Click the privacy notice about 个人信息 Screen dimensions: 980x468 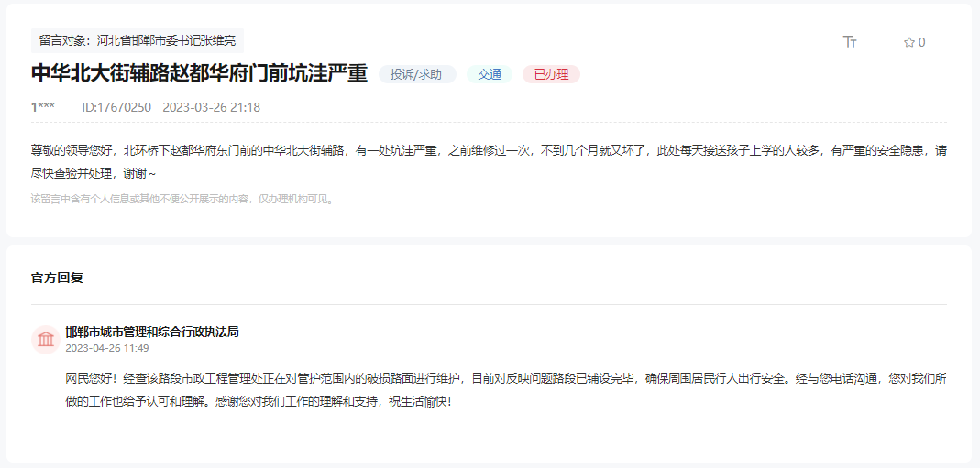[184, 200]
